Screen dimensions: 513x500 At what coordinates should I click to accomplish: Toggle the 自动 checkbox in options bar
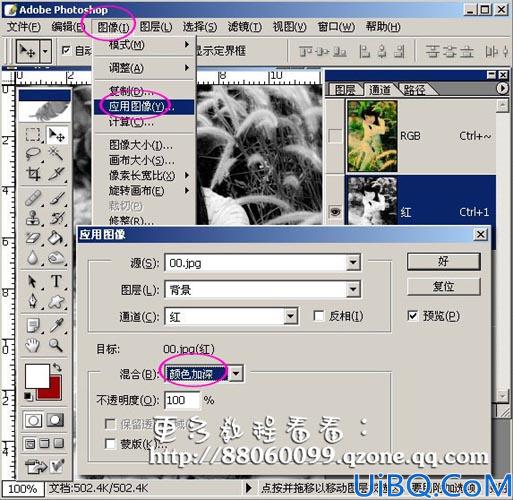click(66, 50)
